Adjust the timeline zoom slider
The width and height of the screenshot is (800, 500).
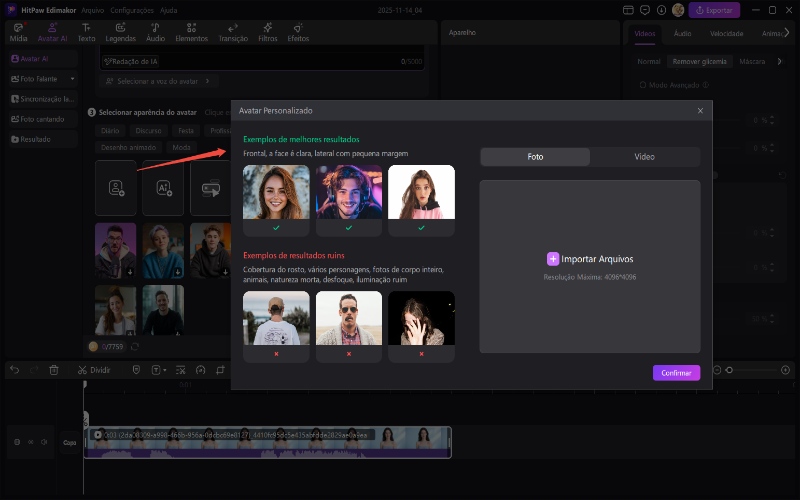(729, 369)
